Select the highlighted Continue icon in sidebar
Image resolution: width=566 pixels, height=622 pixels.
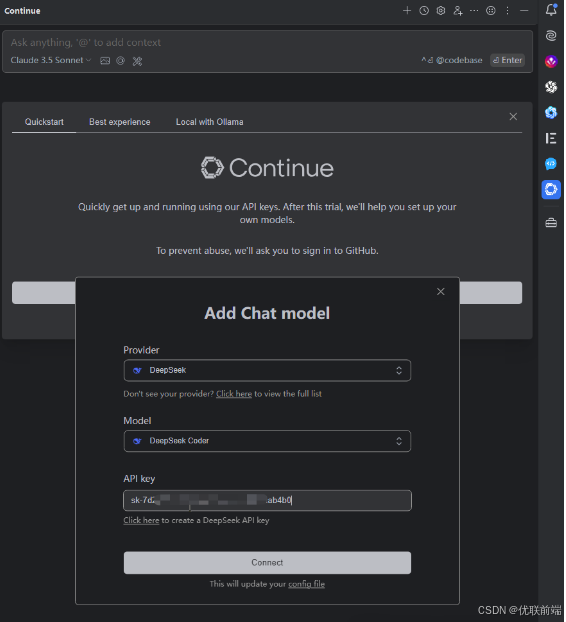click(551, 189)
